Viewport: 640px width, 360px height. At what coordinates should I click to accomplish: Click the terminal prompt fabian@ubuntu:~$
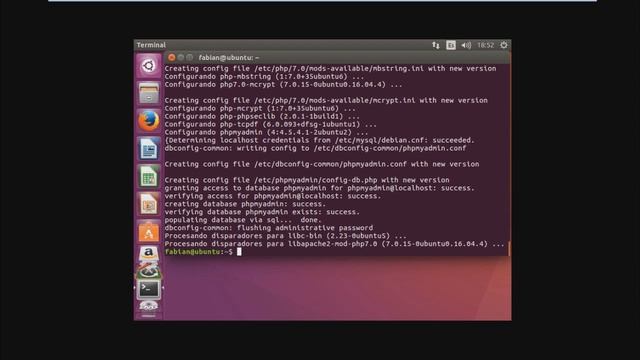(198, 252)
